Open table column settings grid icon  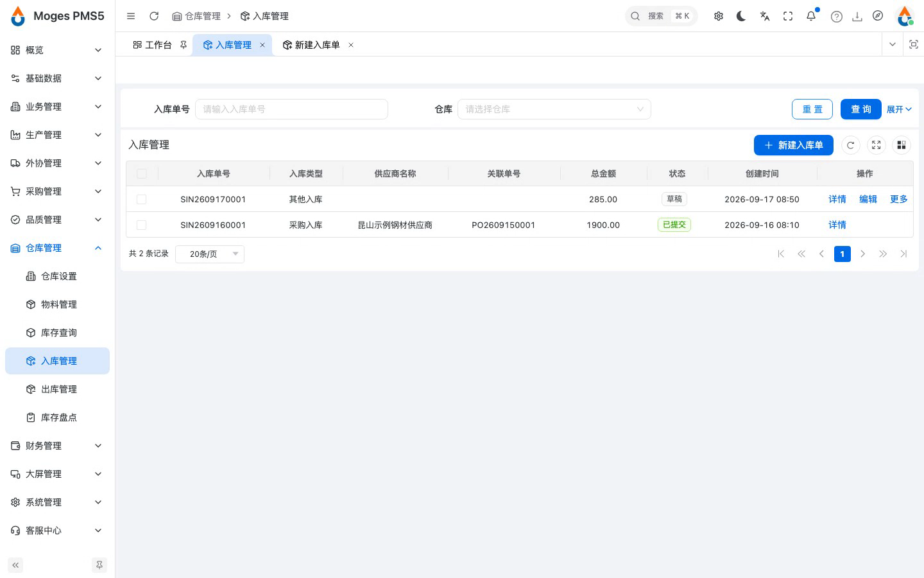click(902, 145)
